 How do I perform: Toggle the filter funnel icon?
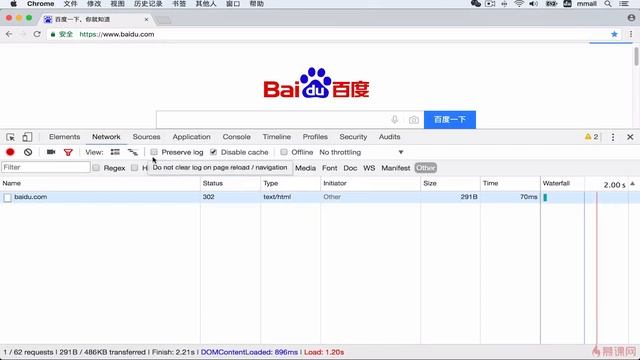(x=68, y=152)
